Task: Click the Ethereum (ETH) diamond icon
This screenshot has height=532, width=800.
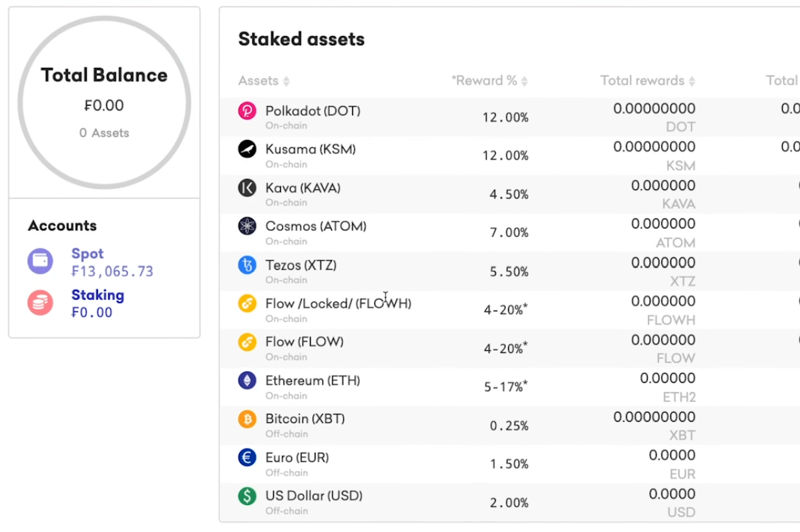Action: click(247, 380)
